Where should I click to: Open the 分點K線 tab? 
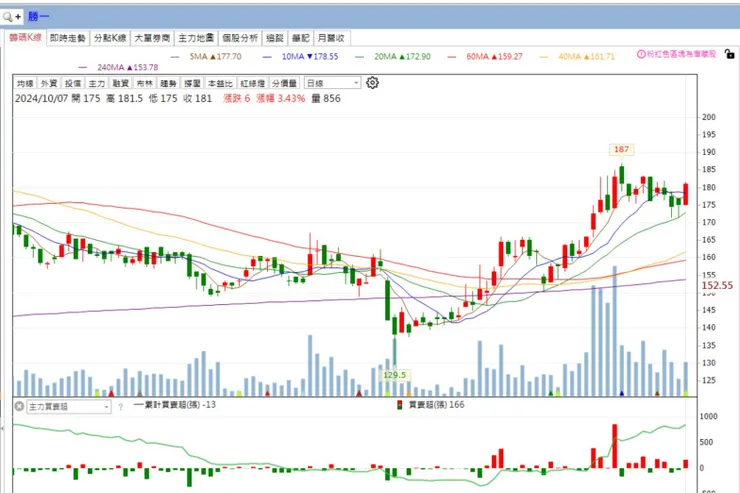click(x=110, y=38)
